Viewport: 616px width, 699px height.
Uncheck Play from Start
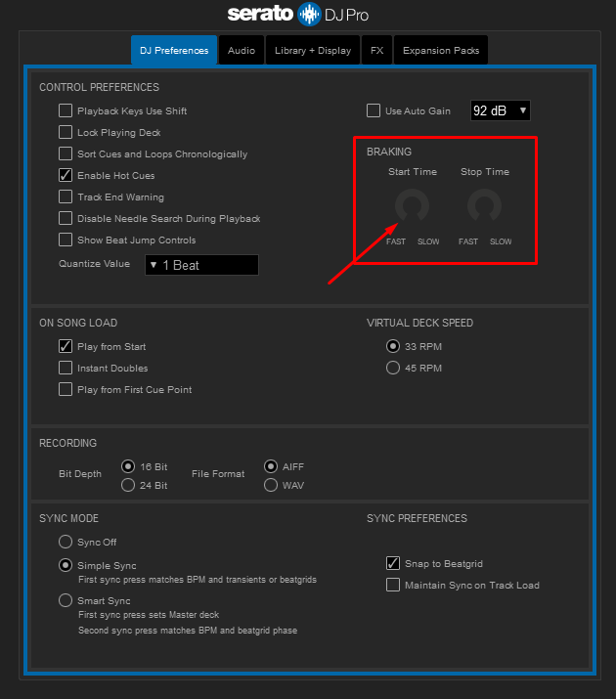point(66,346)
